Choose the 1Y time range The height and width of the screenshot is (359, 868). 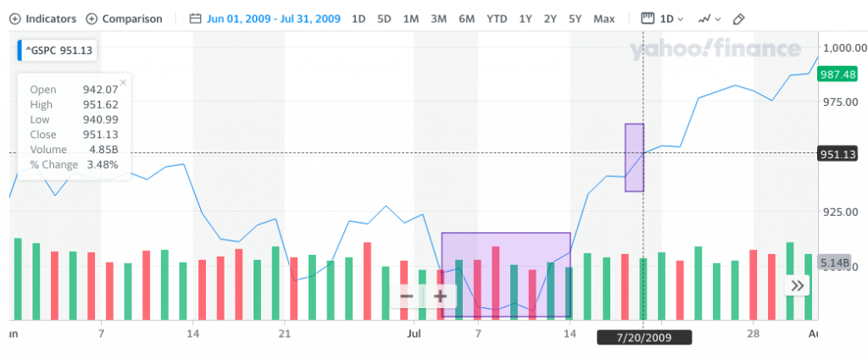tap(526, 19)
